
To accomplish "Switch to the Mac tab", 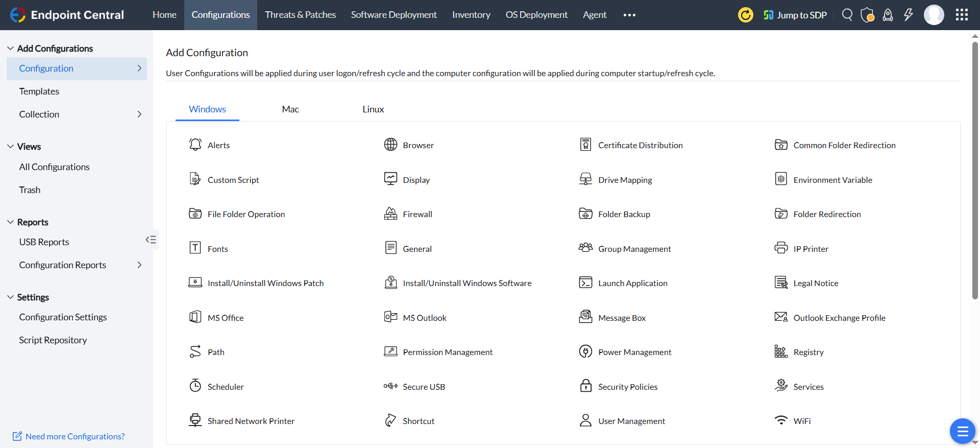I will coord(290,109).
